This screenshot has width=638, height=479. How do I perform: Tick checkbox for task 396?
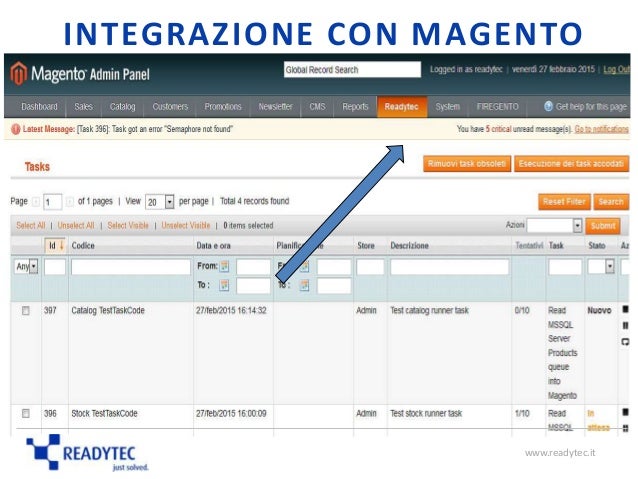pyautogui.click(x=26, y=413)
